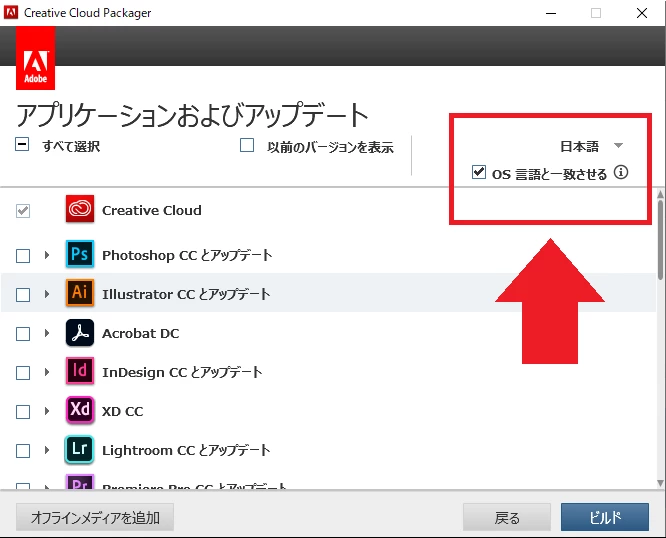Image resolution: width=666 pixels, height=538 pixels.
Task: Check the Acrobat DC checkbox
Action: [23, 334]
